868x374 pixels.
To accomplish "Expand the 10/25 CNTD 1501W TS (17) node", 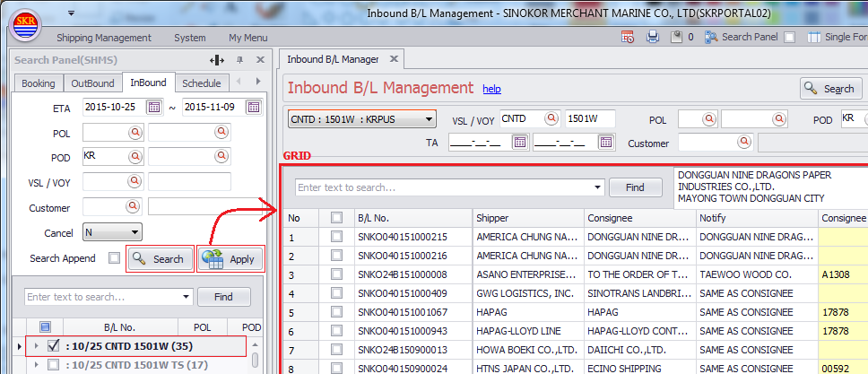I will 37,364.
